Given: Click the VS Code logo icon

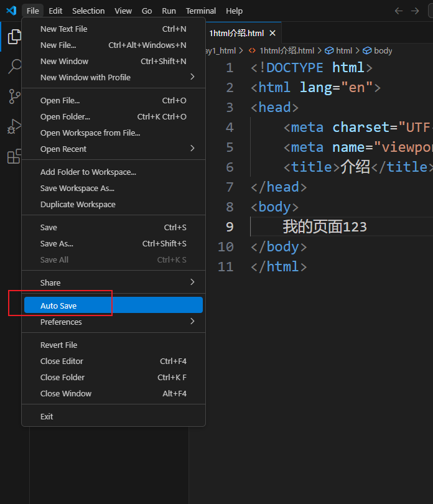Looking at the screenshot, I should [11, 11].
